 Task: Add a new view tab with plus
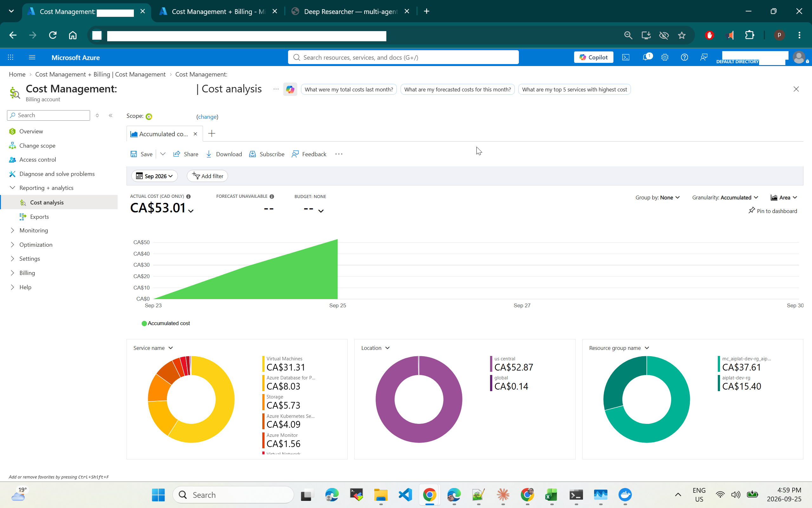pyautogui.click(x=212, y=134)
